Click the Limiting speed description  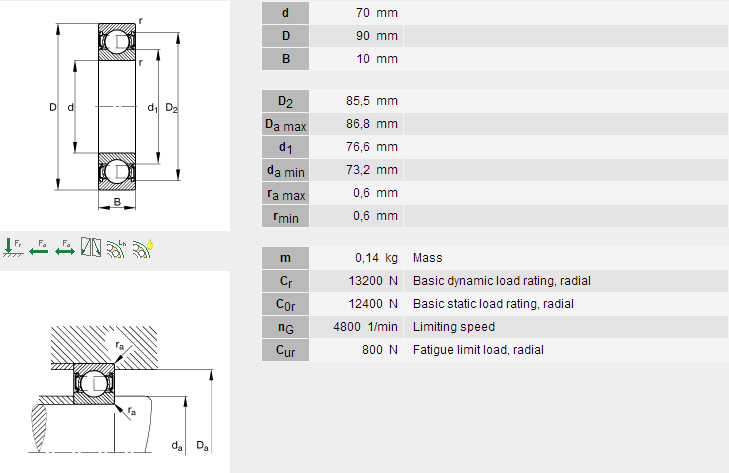453,327
